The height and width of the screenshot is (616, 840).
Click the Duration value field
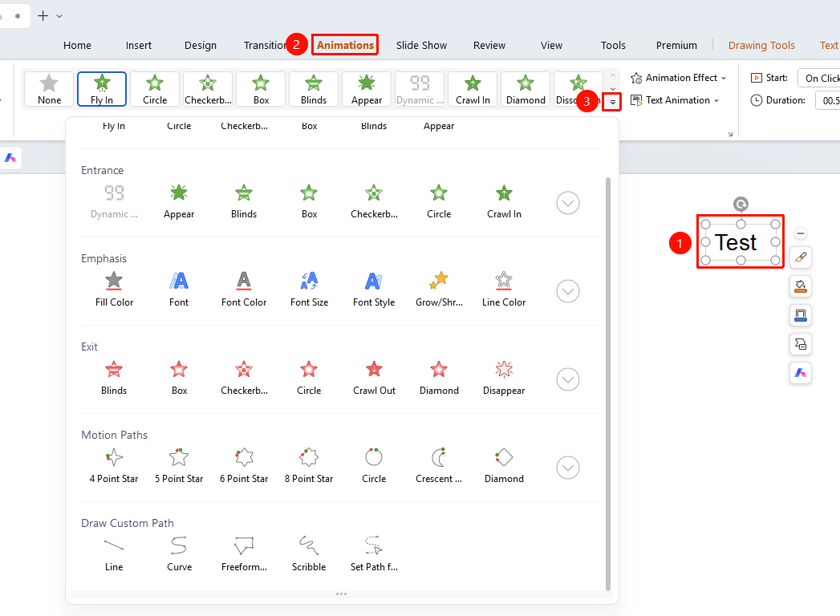(x=828, y=101)
